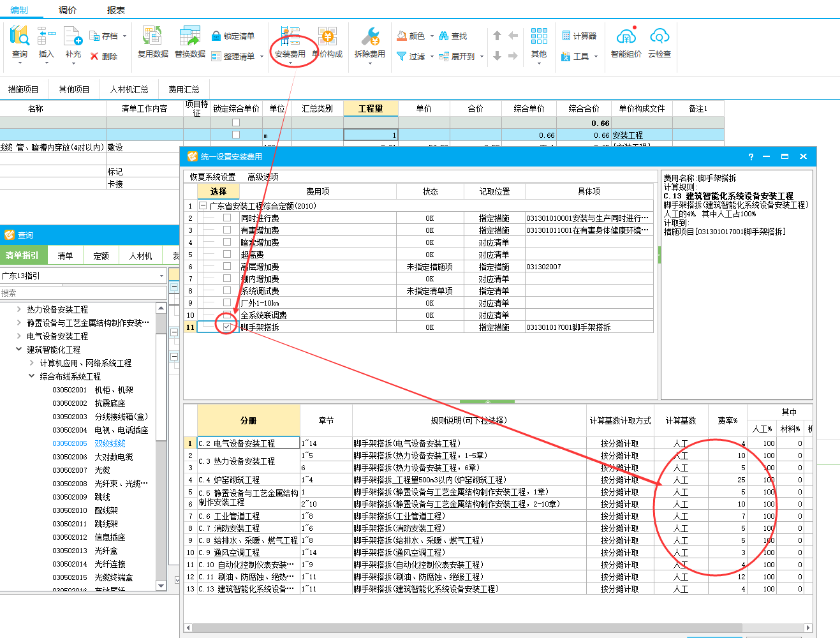Expand 静置设备与工艺金属结构制作安装 node
840x638 pixels.
coord(19,322)
